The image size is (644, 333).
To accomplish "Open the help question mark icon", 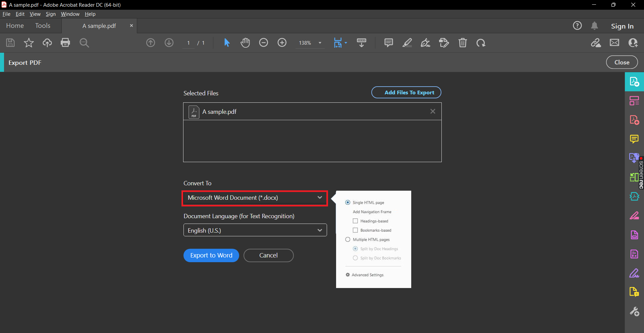I will [577, 26].
